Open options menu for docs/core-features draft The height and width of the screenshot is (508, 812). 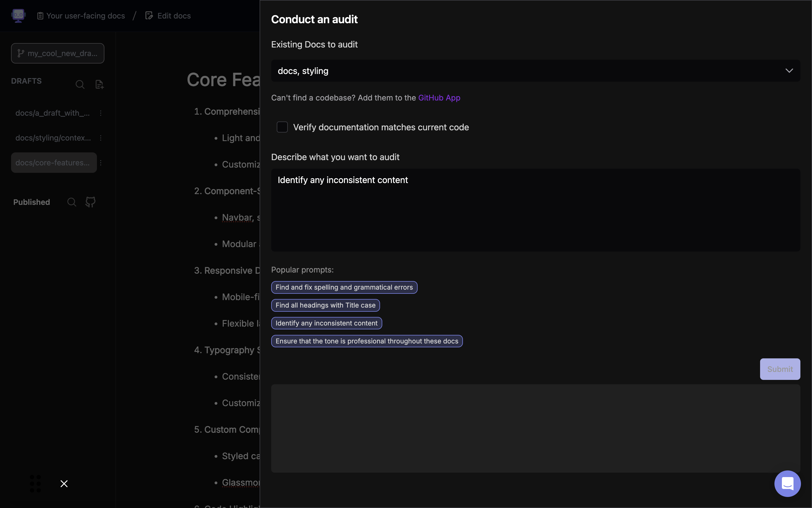[x=101, y=163]
